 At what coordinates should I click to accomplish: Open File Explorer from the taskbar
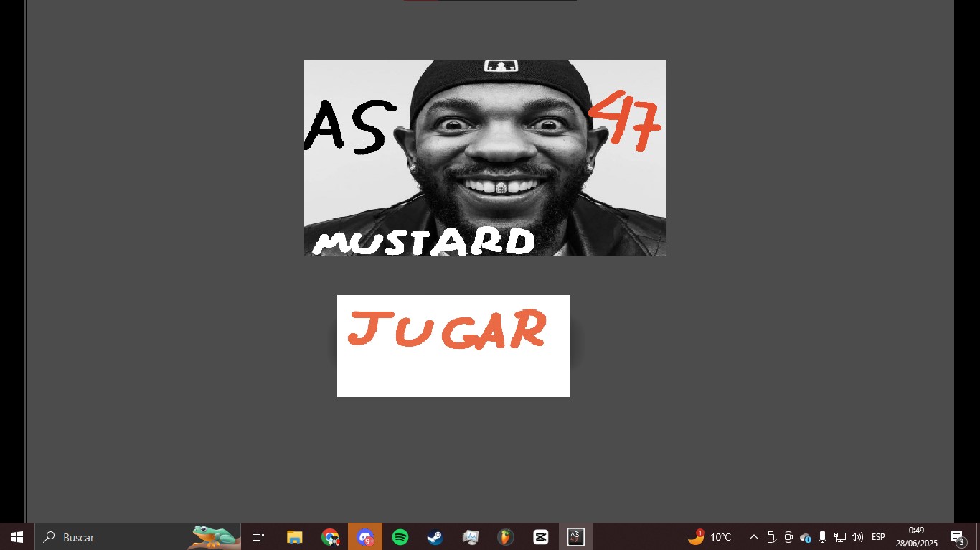pyautogui.click(x=294, y=537)
